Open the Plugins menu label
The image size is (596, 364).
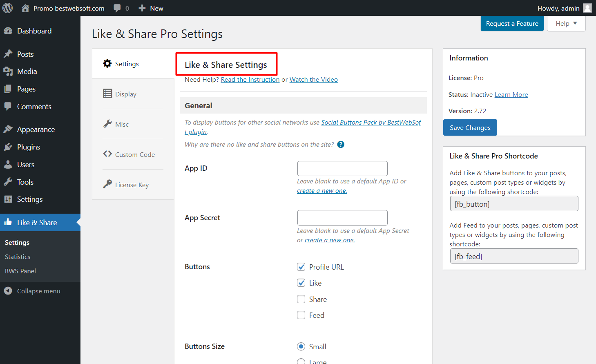(29, 147)
